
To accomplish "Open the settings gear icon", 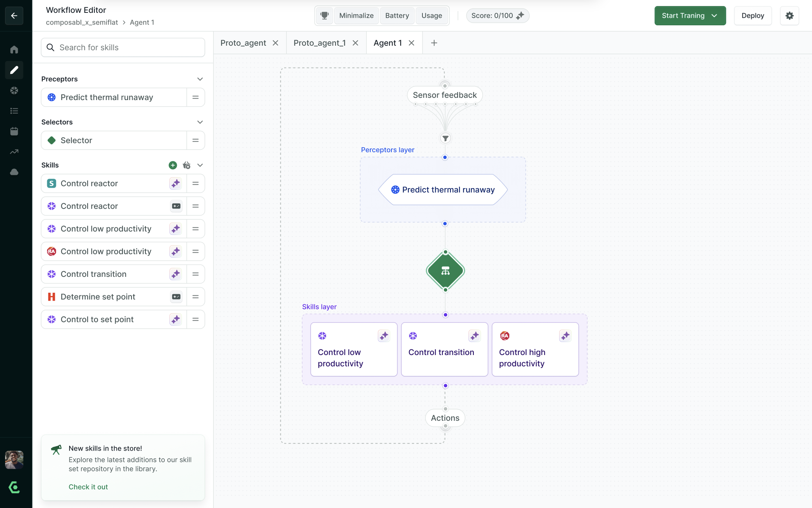I will coord(789,15).
